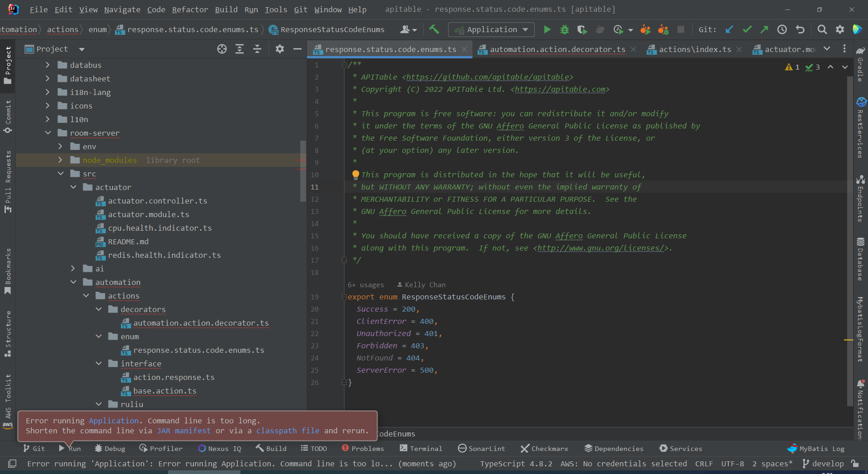
Task: Switch to automation.action.decorator.ts tab
Action: pos(557,49)
